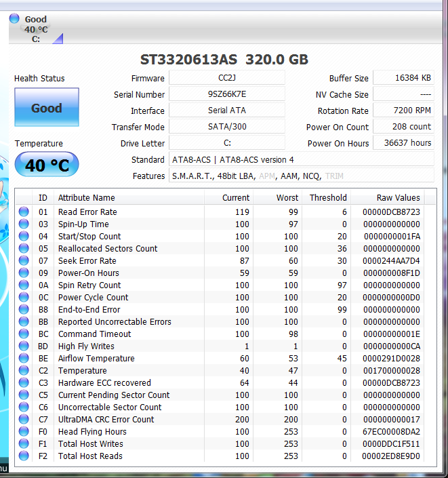The height and width of the screenshot is (478, 448).
Task: Click status orb for Read Error Rate
Action: [24, 212]
